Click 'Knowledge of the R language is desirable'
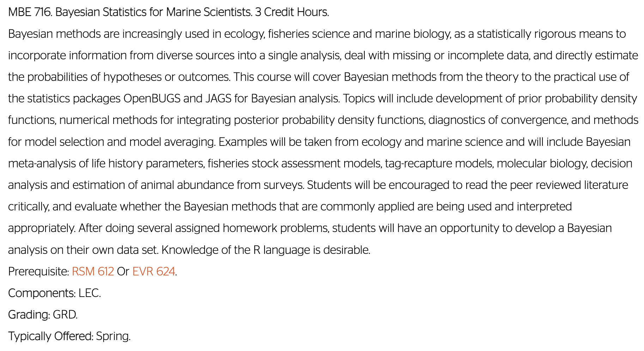Image resolution: width=644 pixels, height=351 pixels. (265, 250)
